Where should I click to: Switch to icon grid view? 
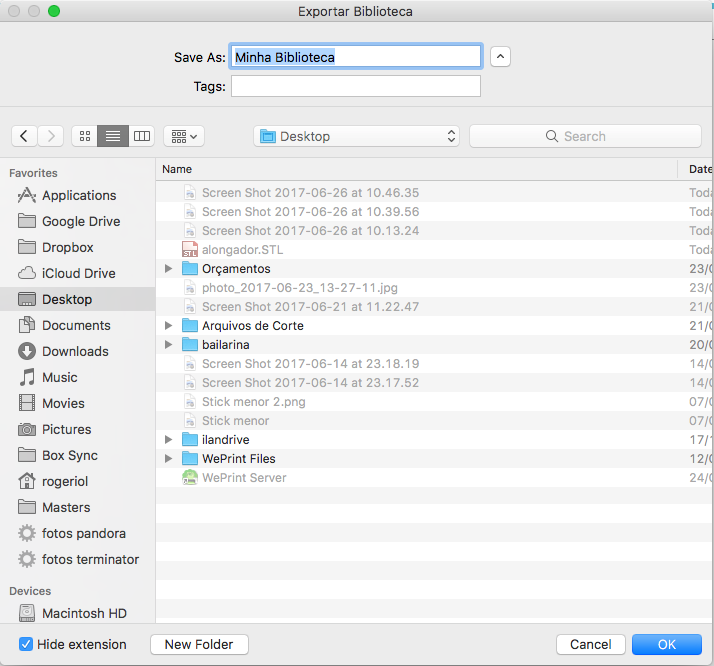(85, 136)
